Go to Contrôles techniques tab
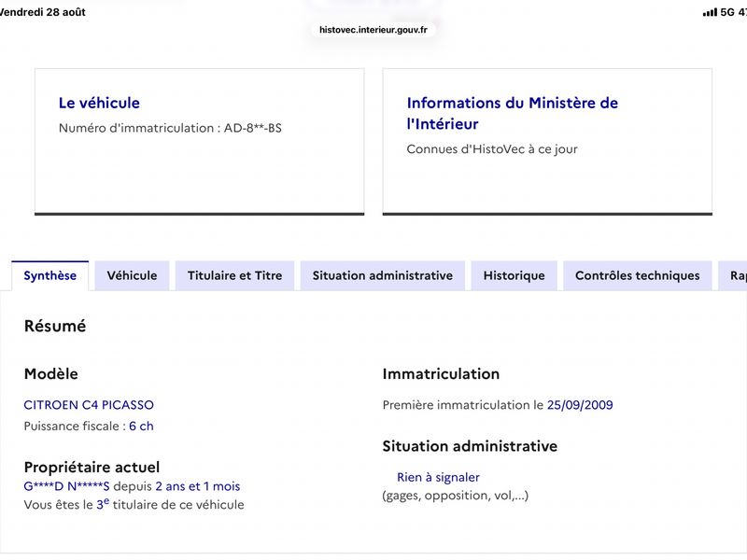This screenshot has height=560, width=747. click(x=638, y=275)
